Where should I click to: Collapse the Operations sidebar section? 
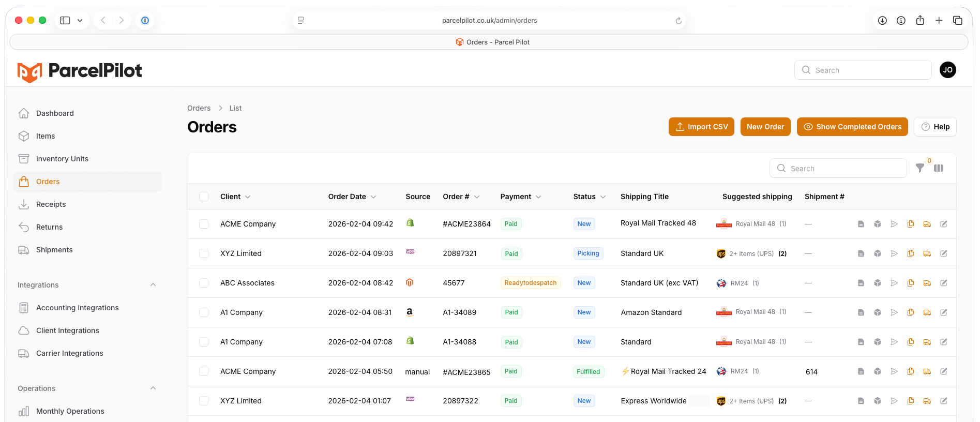click(x=153, y=388)
